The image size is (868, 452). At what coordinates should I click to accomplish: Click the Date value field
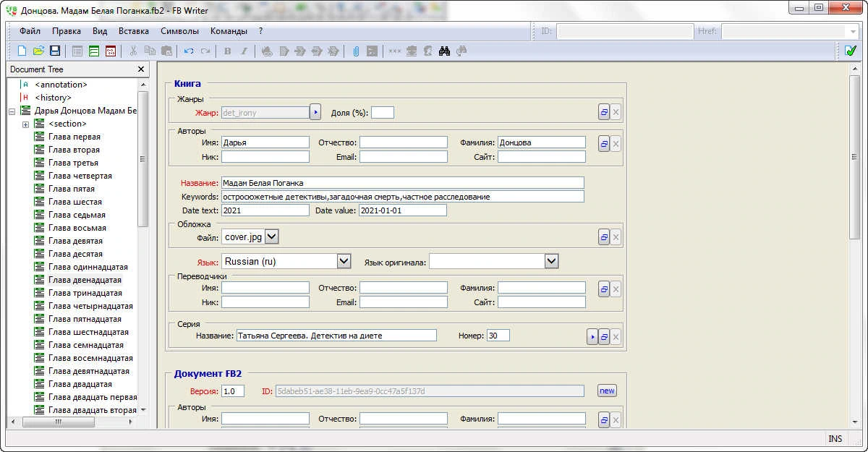click(403, 210)
